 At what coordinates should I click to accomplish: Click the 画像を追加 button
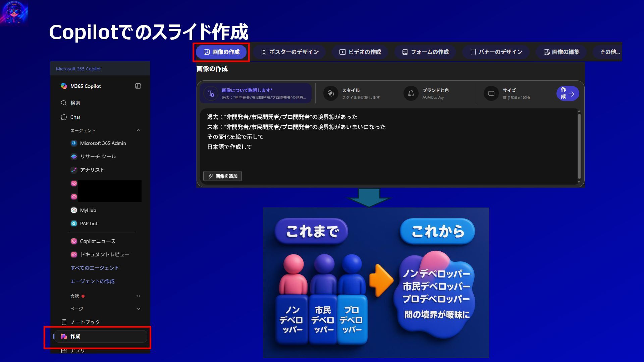(x=222, y=176)
